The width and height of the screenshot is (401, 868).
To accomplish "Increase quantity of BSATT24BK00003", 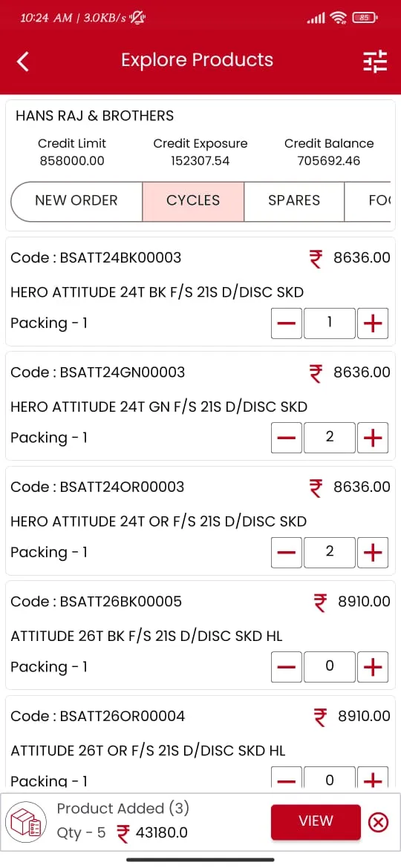I will point(373,323).
